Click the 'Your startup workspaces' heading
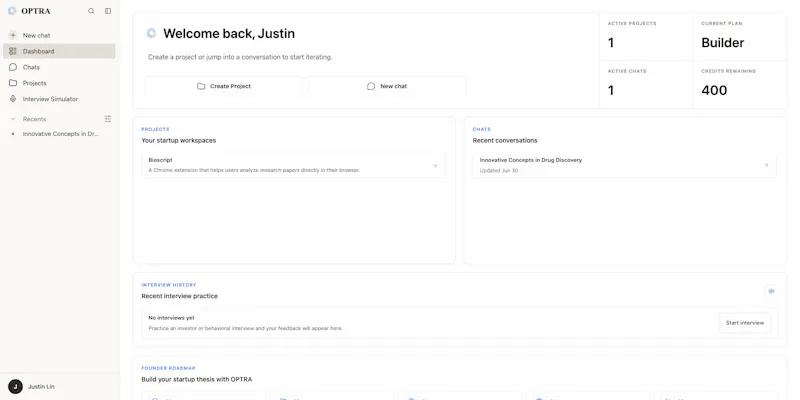 [x=179, y=140]
